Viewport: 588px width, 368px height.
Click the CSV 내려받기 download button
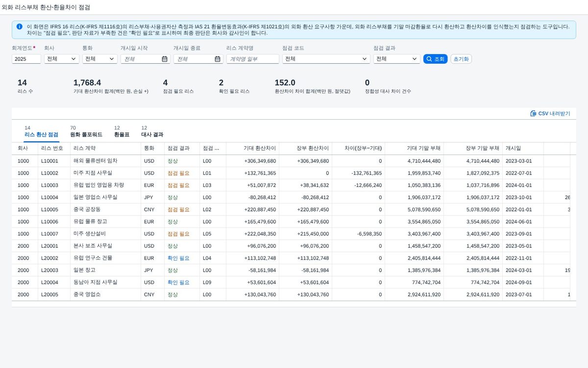click(x=550, y=113)
